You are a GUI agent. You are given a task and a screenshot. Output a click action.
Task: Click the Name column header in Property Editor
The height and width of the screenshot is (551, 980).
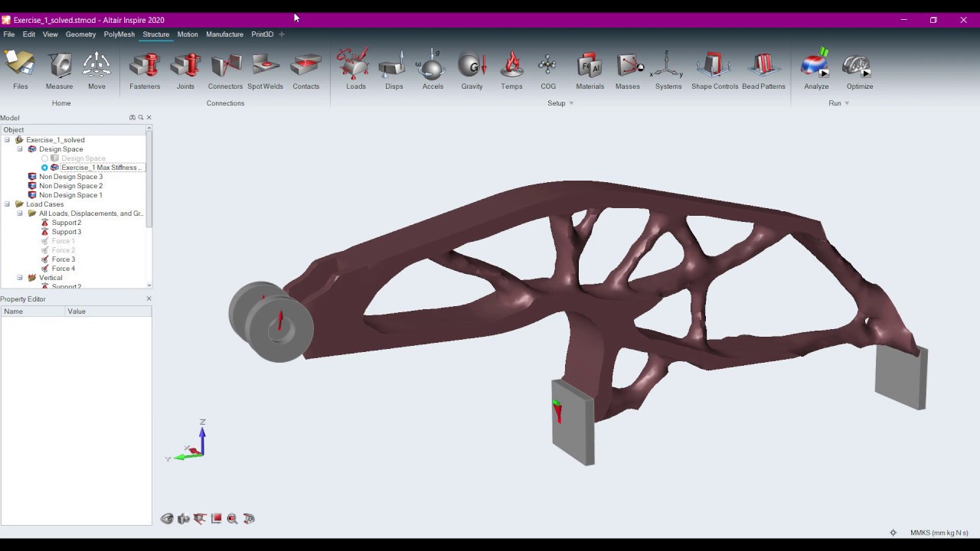click(x=33, y=311)
